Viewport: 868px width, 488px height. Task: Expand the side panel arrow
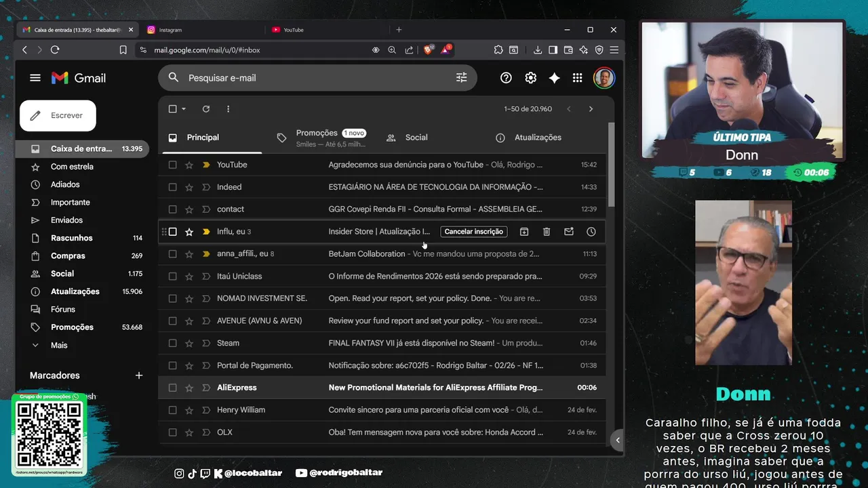(617, 440)
